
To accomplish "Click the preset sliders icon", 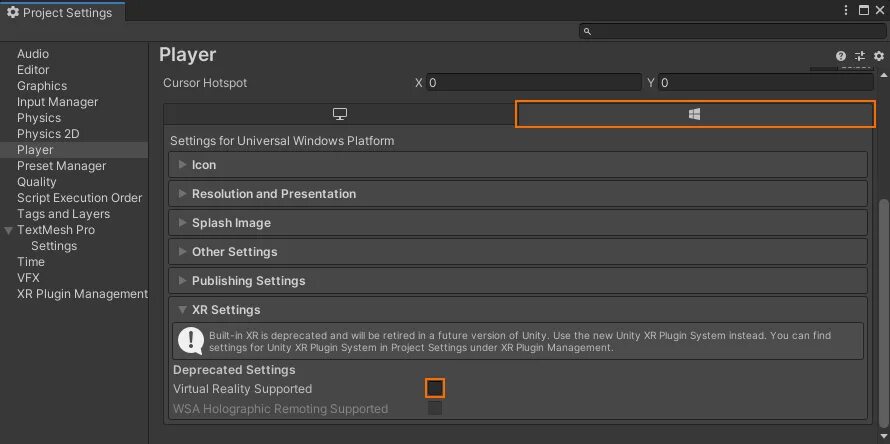I will pos(860,56).
